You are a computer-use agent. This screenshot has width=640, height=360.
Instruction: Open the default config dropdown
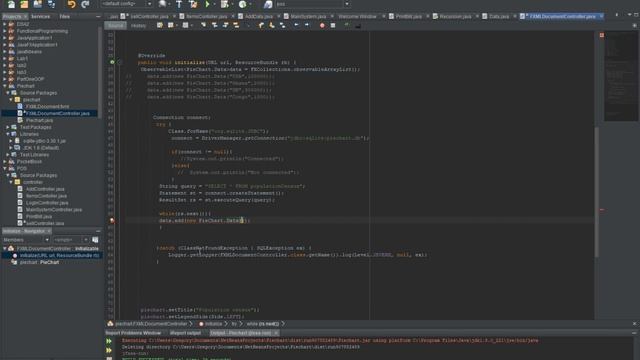[127, 4]
